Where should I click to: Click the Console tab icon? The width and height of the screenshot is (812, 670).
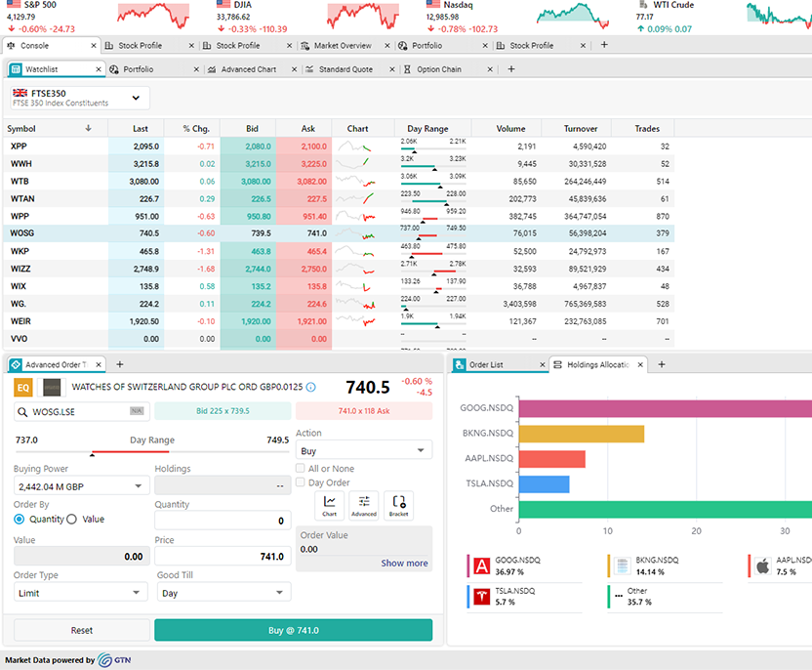[x=11, y=46]
